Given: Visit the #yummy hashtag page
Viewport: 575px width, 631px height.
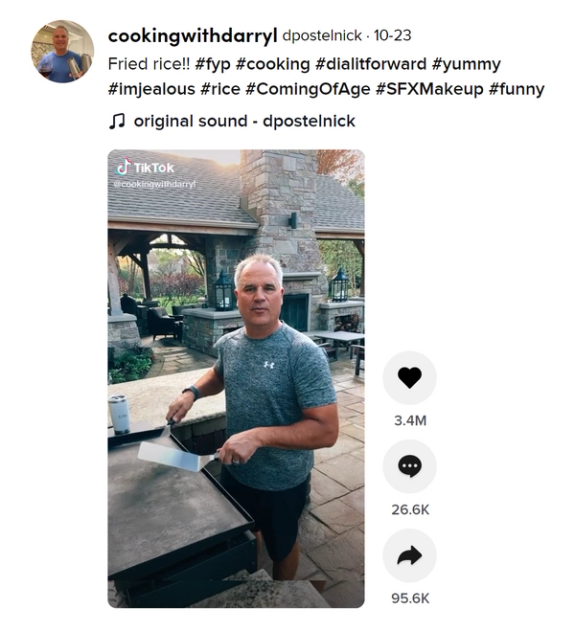Looking at the screenshot, I should point(466,64).
